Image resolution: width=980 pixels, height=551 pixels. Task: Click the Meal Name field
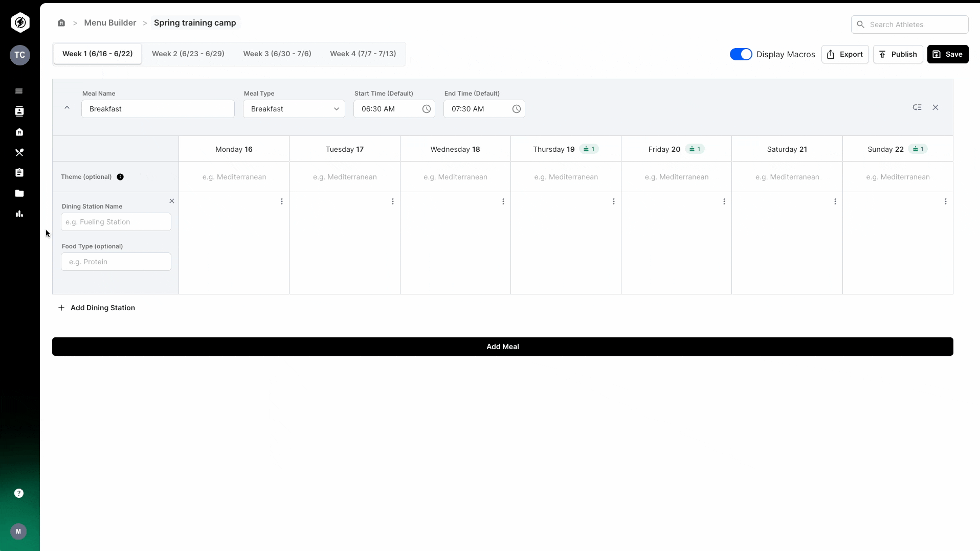158,109
